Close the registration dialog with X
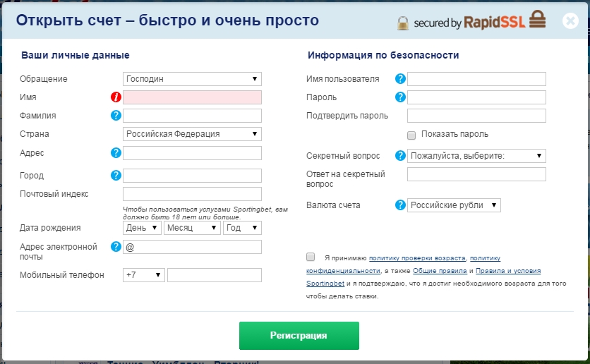Image resolution: width=590 pixels, height=364 pixels. [570, 20]
